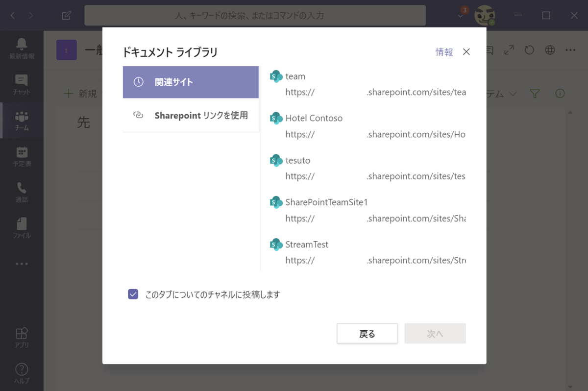
Task: Open Files icon in sidebar
Action: pos(22,228)
